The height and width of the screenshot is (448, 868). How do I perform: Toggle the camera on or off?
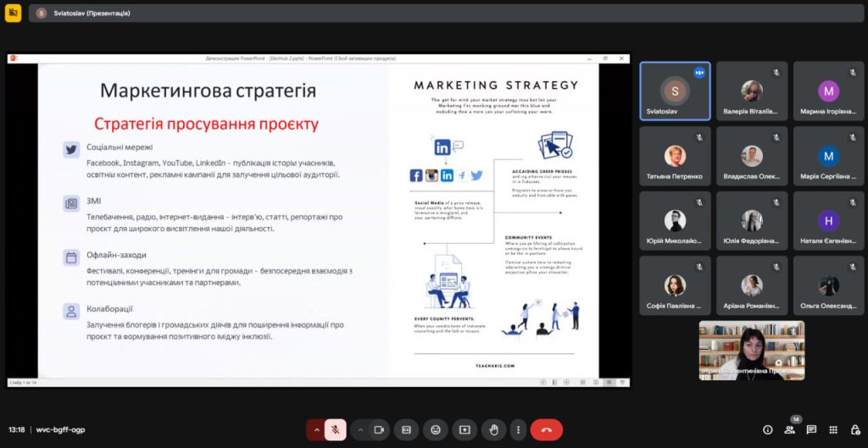(x=380, y=429)
